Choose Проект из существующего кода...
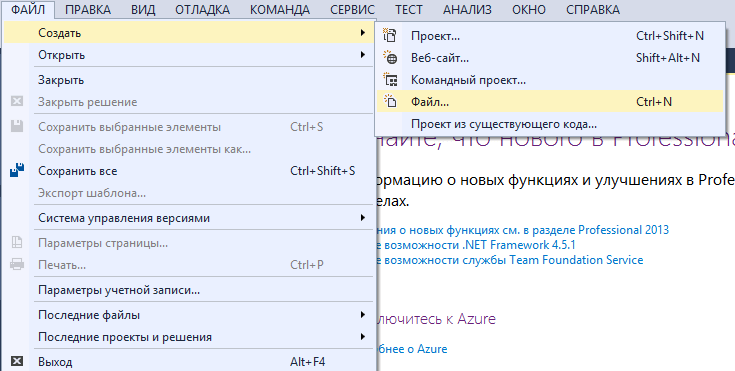The height and width of the screenshot is (371, 735). [550, 124]
